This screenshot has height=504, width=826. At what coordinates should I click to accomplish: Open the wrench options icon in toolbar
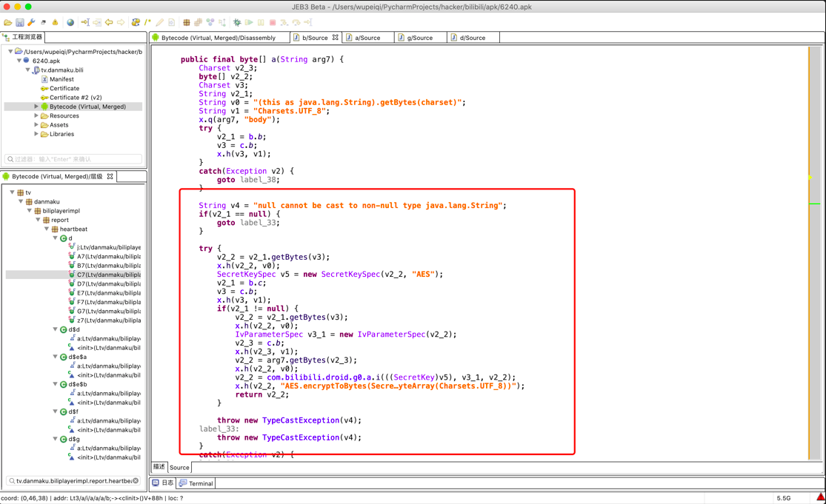point(32,23)
